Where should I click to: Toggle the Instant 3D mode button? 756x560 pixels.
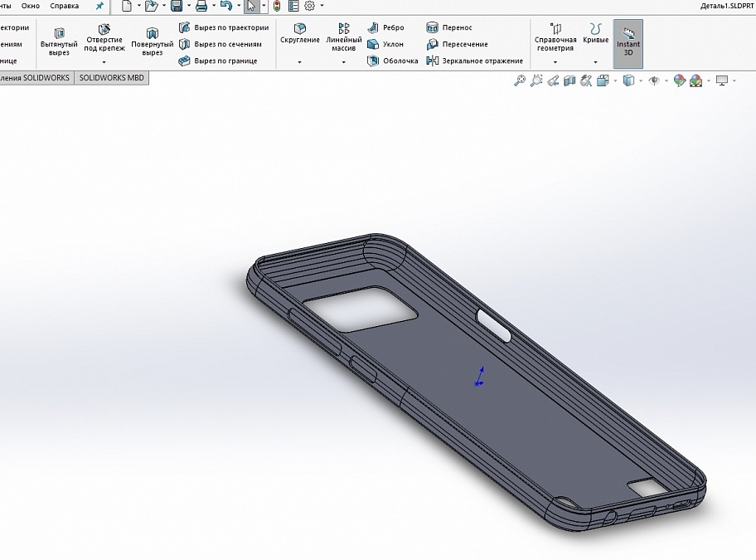pos(628,44)
